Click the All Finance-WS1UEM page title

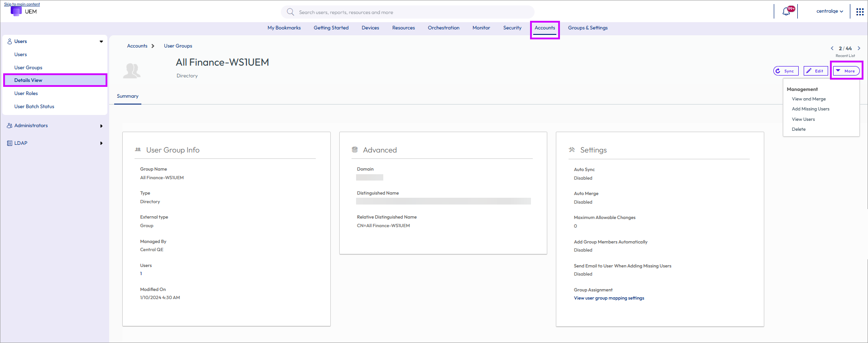tap(222, 62)
